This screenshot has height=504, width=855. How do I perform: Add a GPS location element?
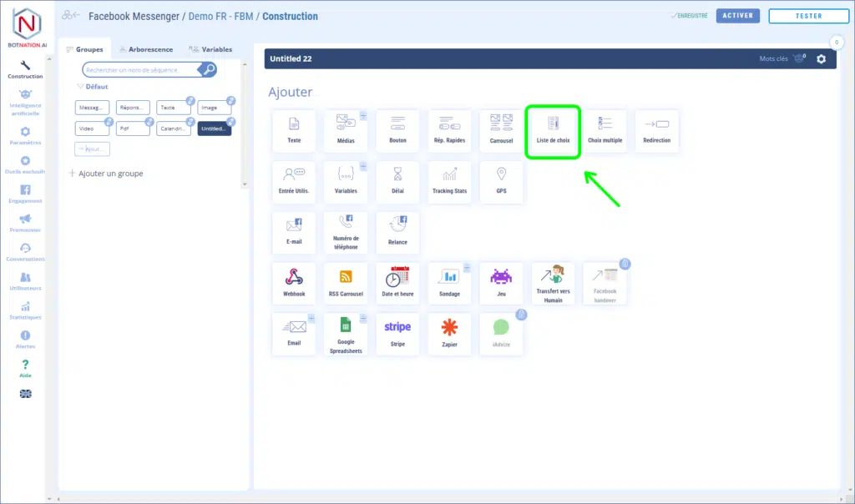point(501,182)
